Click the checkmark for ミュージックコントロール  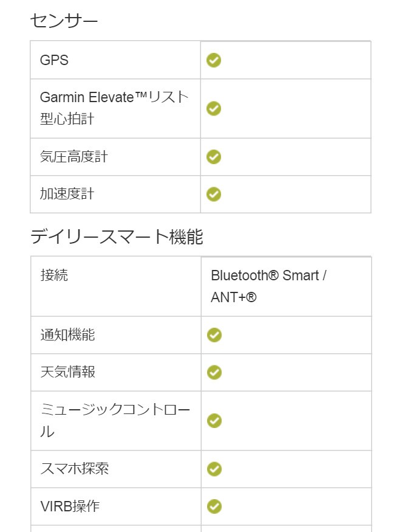[x=214, y=421]
